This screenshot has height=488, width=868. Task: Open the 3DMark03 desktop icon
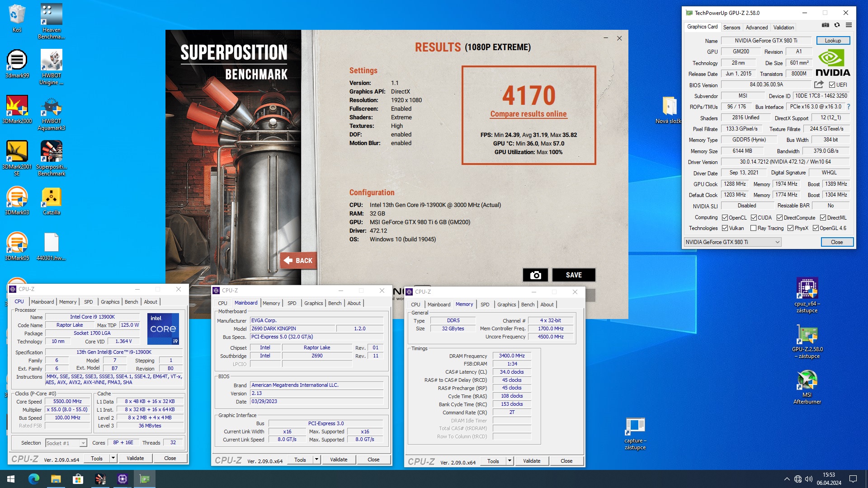[x=17, y=201]
